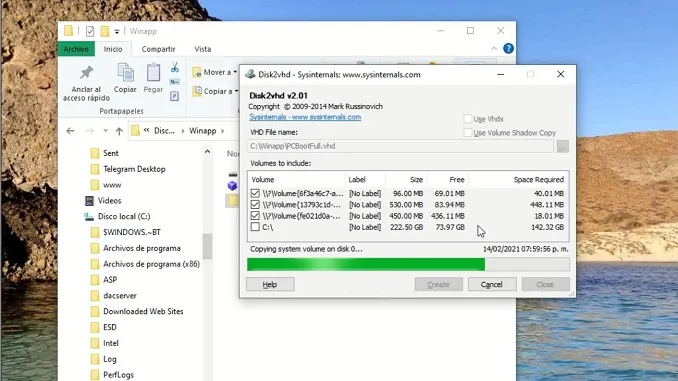Click the scissors Cortar icon

point(175,67)
